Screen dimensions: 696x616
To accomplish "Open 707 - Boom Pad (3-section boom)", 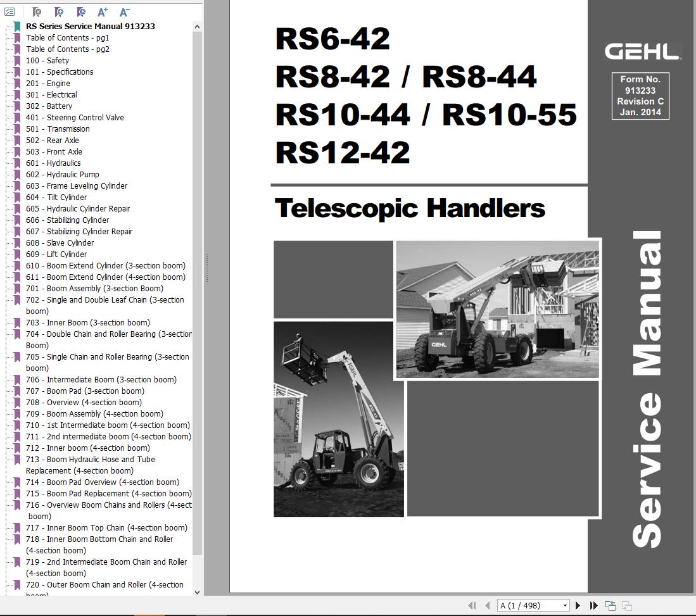I will [x=85, y=391].
